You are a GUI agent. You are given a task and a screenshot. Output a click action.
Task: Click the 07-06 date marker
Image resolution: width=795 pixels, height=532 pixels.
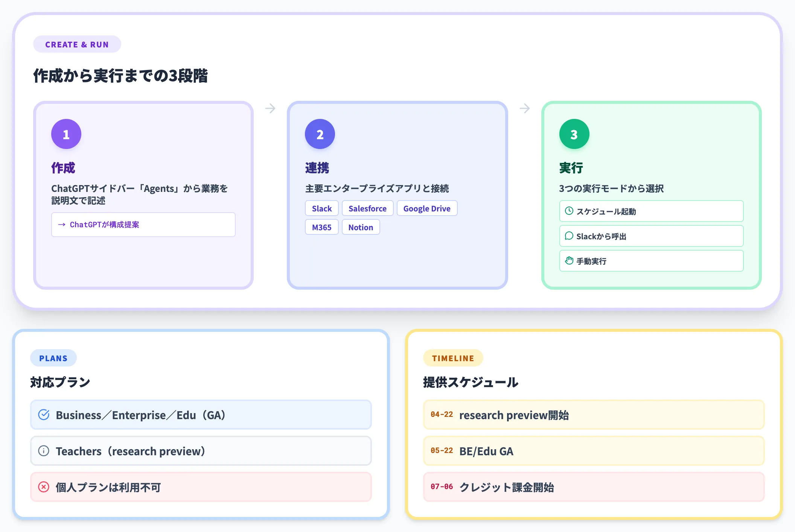442,486
